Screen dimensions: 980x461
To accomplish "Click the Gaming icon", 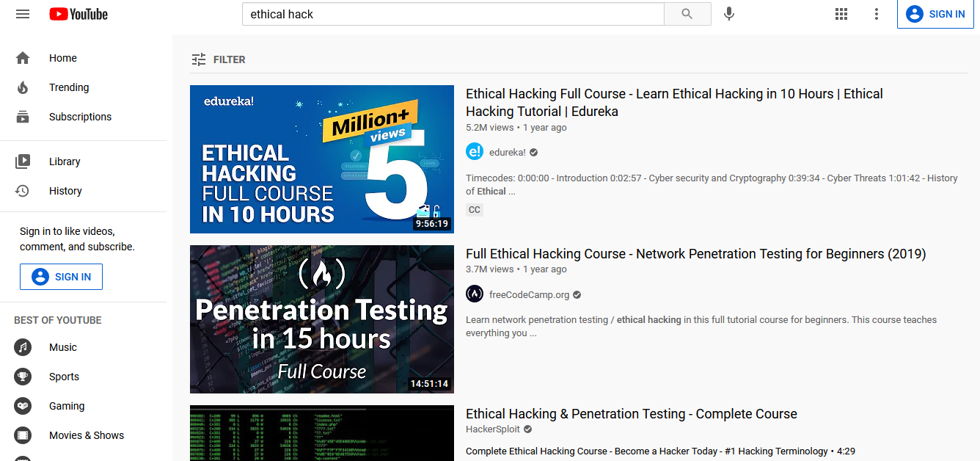I will [x=23, y=406].
